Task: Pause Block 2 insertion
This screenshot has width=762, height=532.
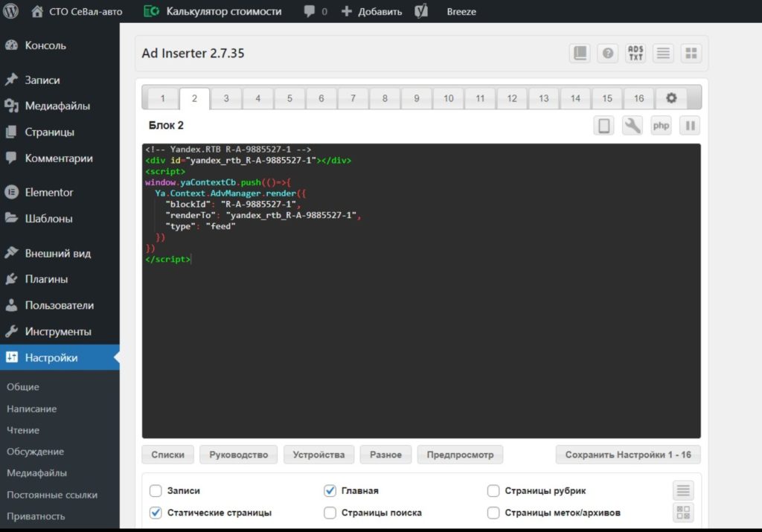Action: (690, 126)
